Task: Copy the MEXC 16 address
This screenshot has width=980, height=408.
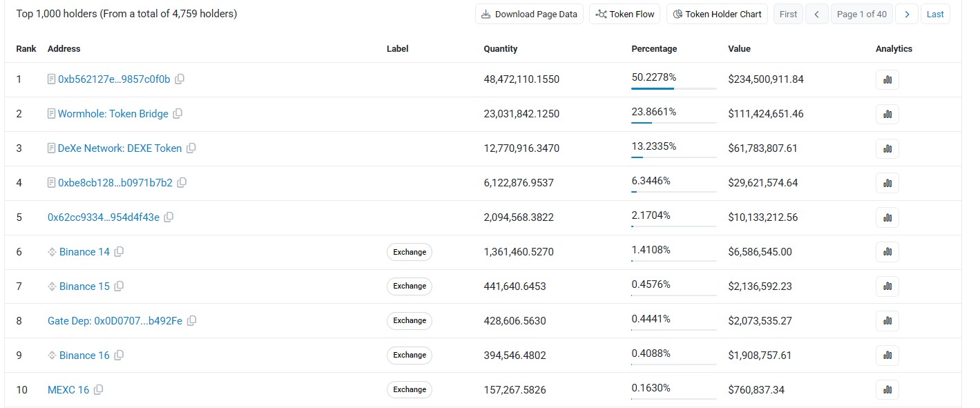Action: click(98, 390)
